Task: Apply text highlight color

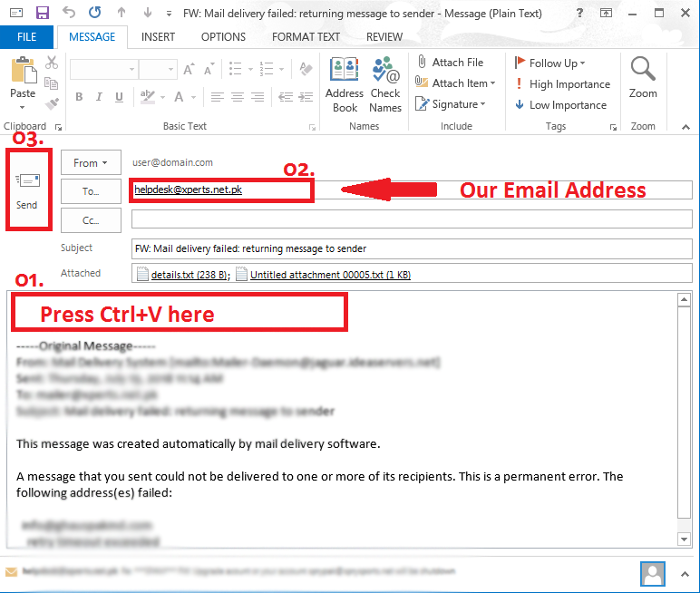Action: pos(147,97)
